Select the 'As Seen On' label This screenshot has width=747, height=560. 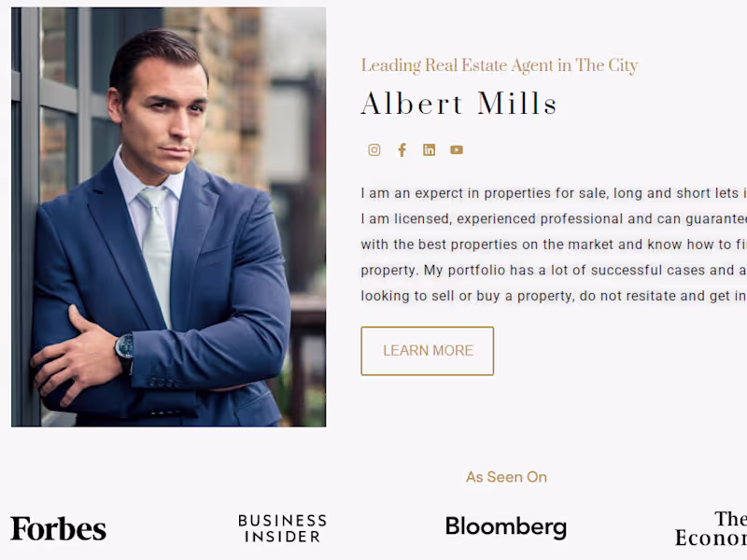point(506,477)
